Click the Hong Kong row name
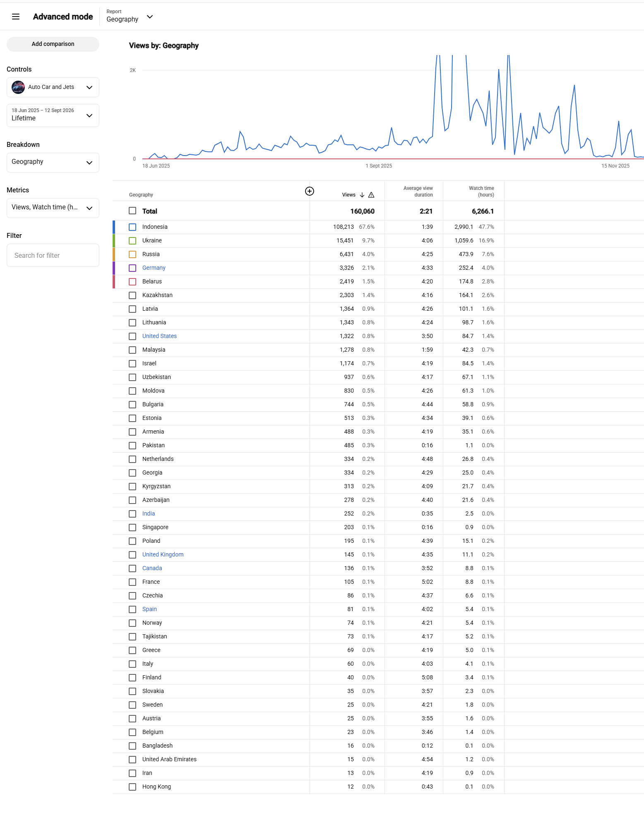 tap(156, 787)
